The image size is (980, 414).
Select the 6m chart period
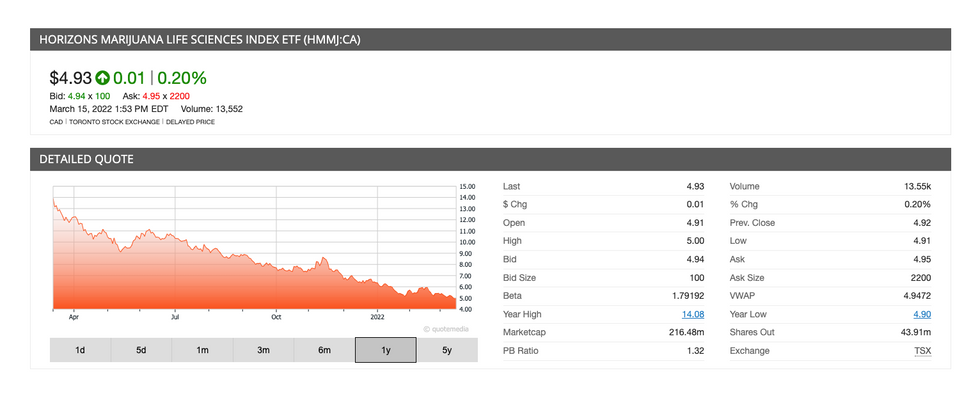(324, 350)
